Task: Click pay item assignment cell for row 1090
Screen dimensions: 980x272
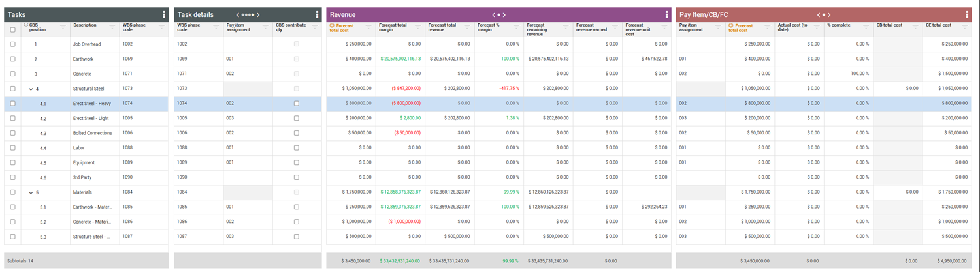Action: pyautogui.click(x=248, y=177)
